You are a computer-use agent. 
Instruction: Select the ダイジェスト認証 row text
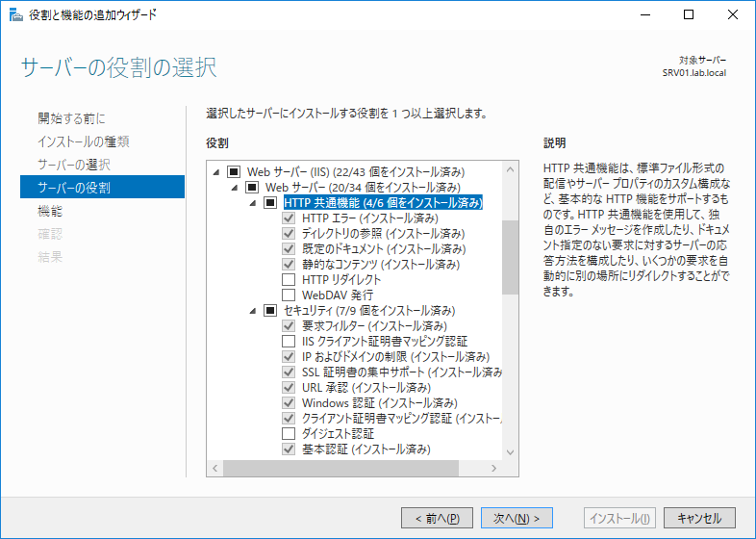pos(338,433)
